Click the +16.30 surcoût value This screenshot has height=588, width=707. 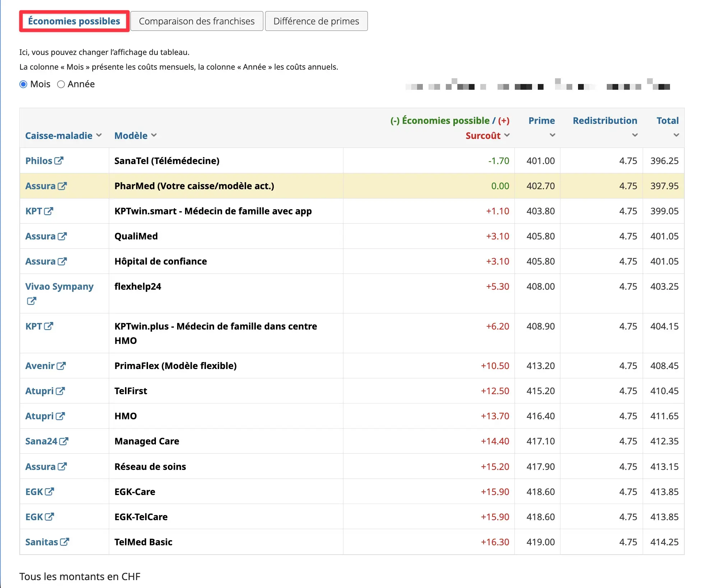point(495,542)
